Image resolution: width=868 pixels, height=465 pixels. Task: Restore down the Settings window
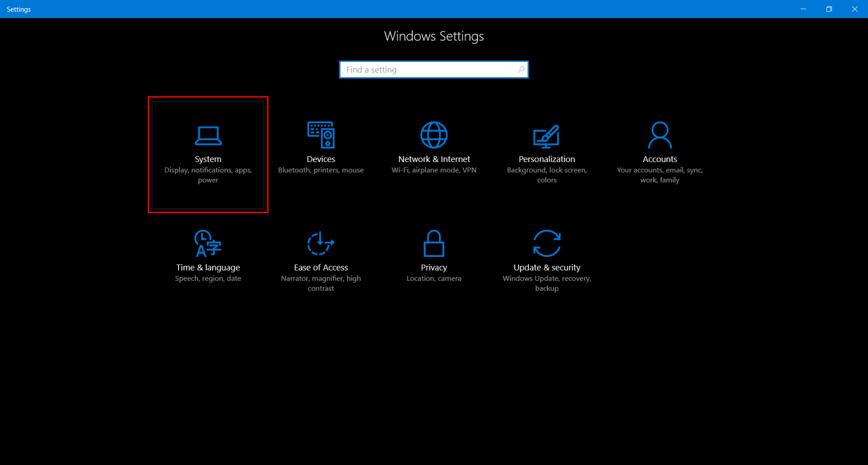click(x=829, y=9)
